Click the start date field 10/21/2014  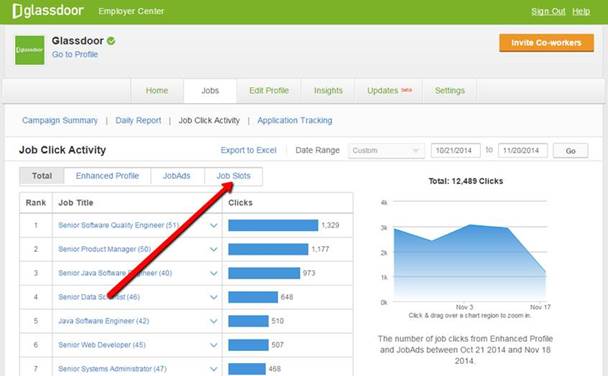[x=456, y=150]
